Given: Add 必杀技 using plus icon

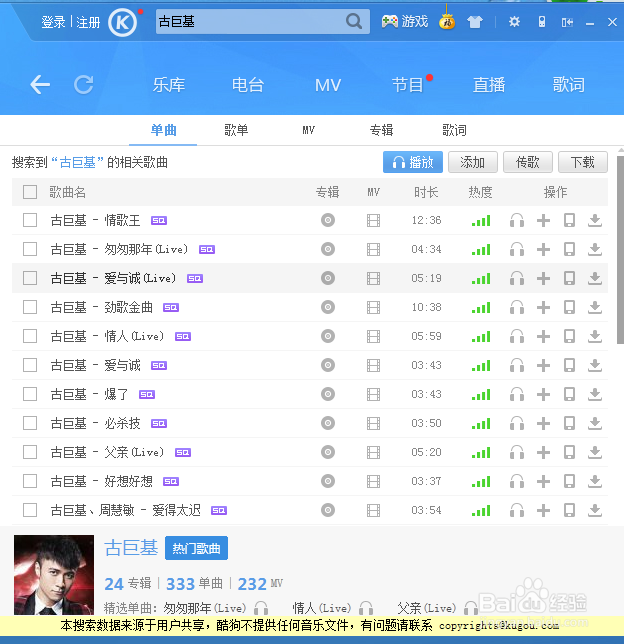Looking at the screenshot, I should click(543, 423).
